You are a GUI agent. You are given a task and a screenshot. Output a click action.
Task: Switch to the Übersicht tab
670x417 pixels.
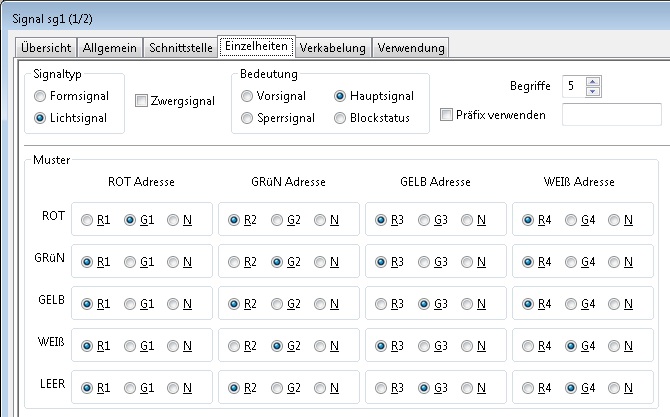point(46,47)
